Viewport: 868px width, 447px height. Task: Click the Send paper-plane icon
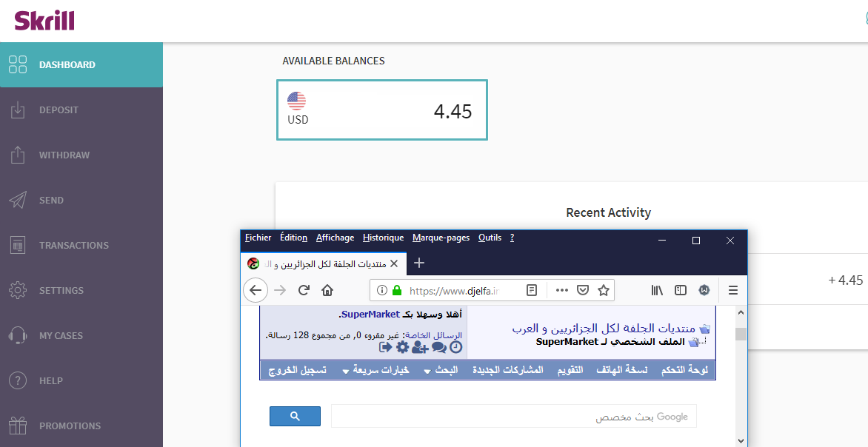tap(18, 200)
